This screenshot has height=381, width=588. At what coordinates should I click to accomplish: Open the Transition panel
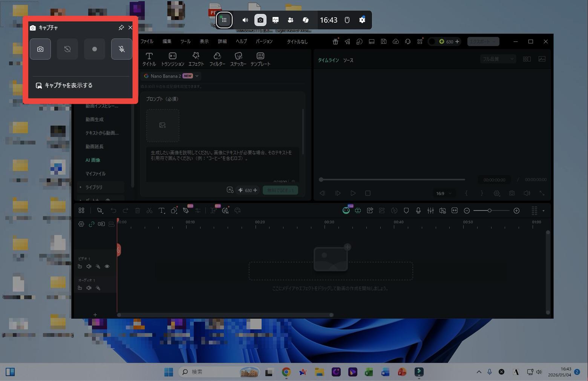[x=173, y=59]
